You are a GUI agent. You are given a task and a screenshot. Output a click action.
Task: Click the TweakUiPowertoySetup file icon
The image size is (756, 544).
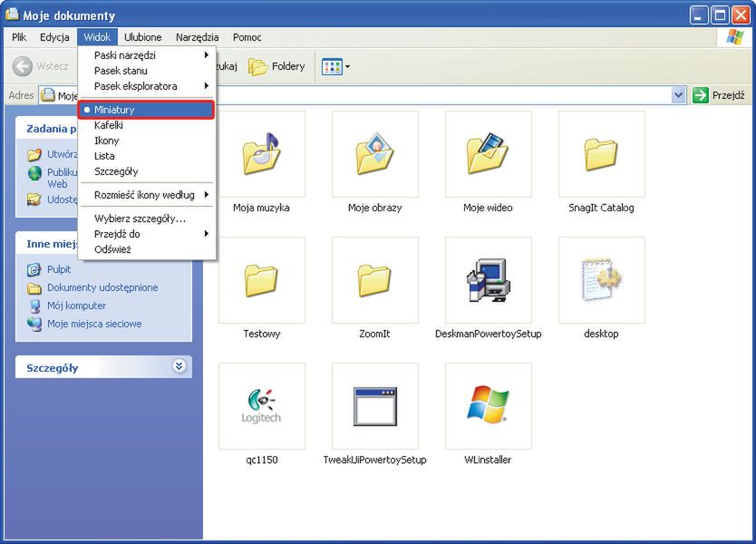coord(374,406)
